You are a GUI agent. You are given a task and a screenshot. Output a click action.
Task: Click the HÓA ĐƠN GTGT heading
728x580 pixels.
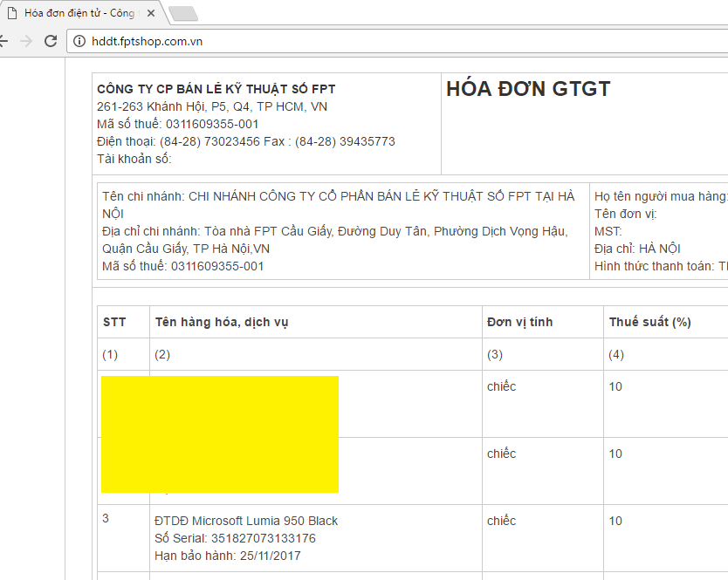click(x=528, y=89)
